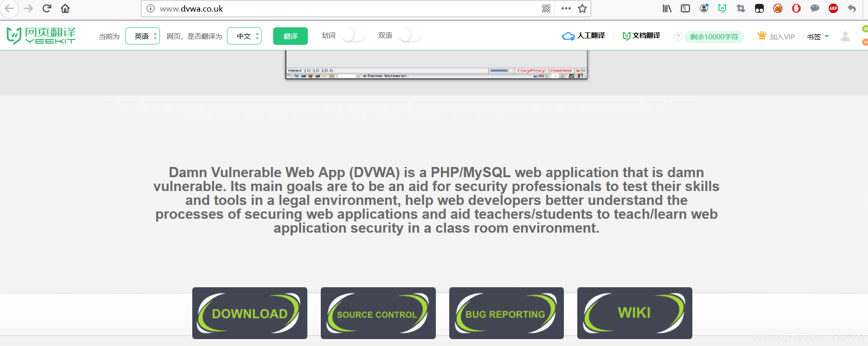The width and height of the screenshot is (868, 346).
Task: Open the SOURCE CONTROL button
Action: click(378, 313)
